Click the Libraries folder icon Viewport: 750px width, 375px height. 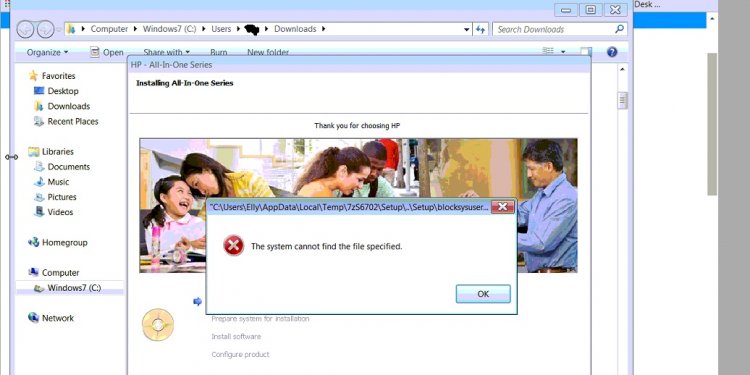pyautogui.click(x=33, y=152)
